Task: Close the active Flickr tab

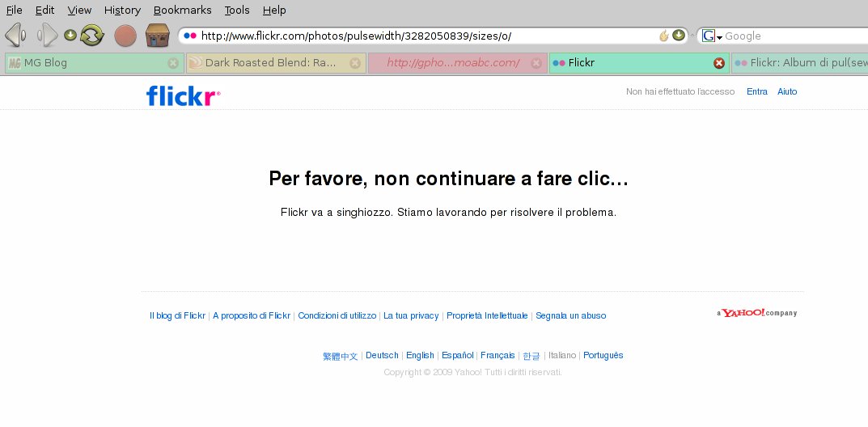Action: [x=718, y=63]
